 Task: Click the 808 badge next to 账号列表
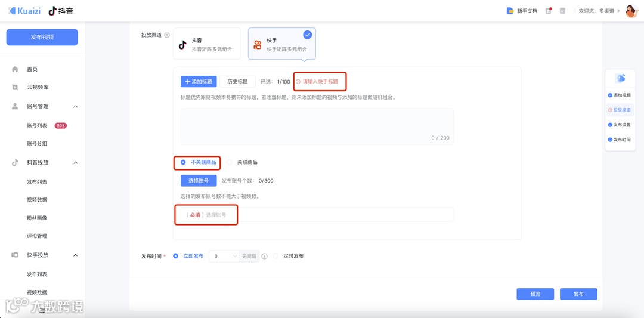click(x=61, y=125)
